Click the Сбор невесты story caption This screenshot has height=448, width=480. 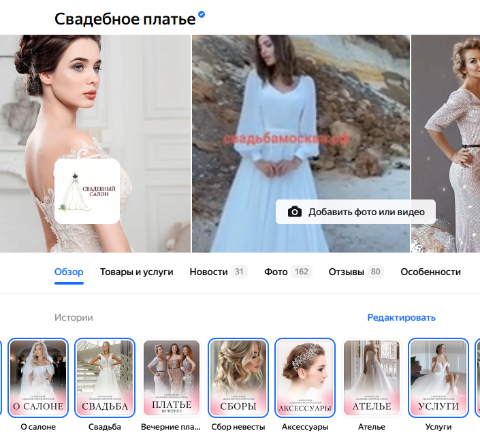tap(238, 427)
